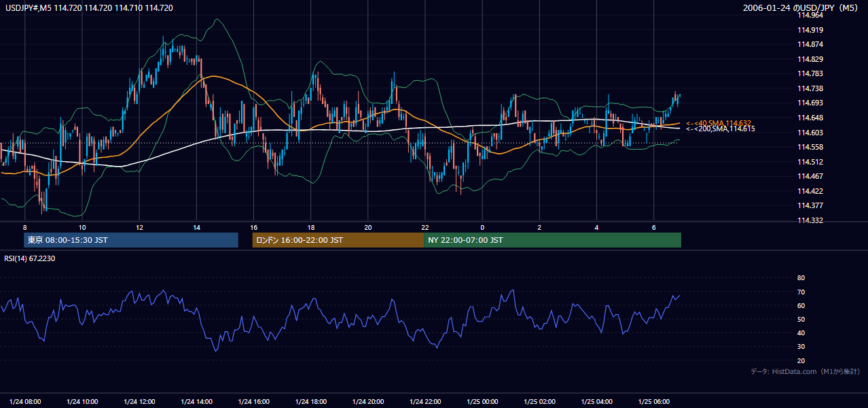Click the 114.422 price axis label

[810, 191]
